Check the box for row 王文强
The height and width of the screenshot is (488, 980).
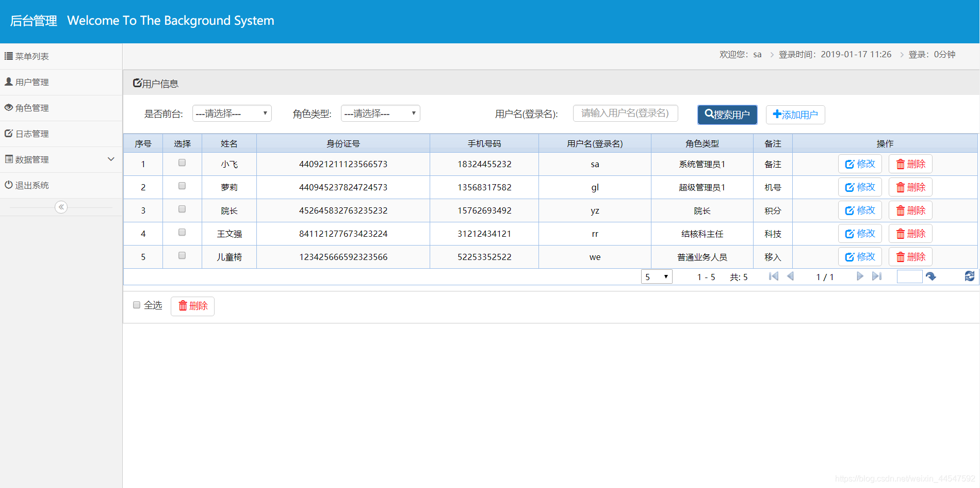(x=182, y=232)
